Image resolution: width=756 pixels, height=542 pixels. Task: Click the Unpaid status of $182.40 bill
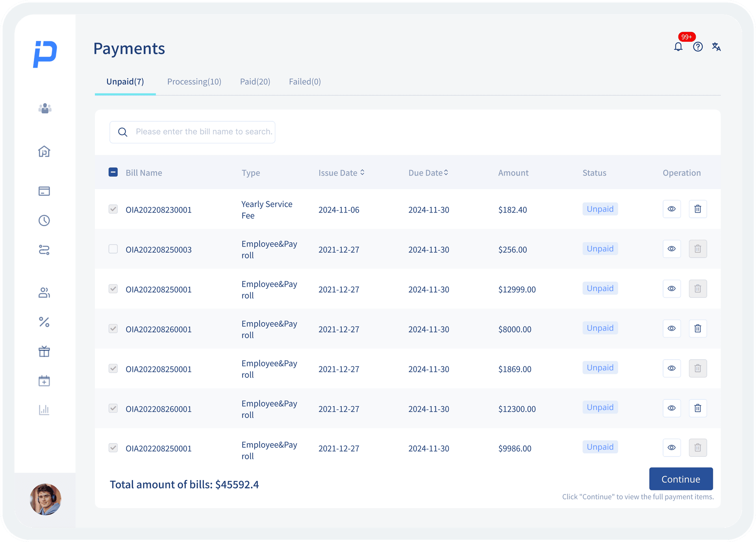click(600, 209)
